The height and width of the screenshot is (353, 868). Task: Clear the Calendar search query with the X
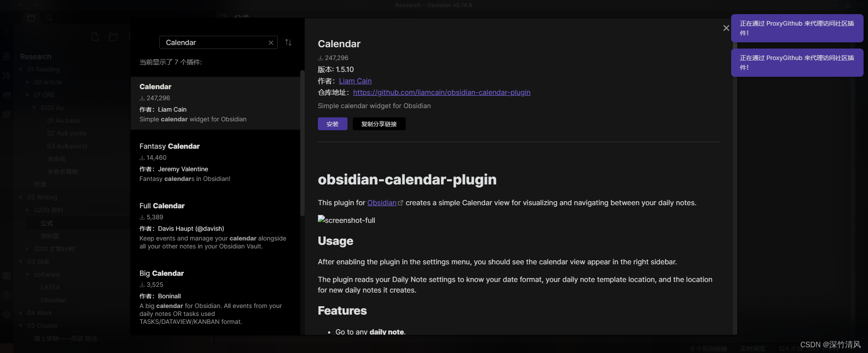point(271,42)
